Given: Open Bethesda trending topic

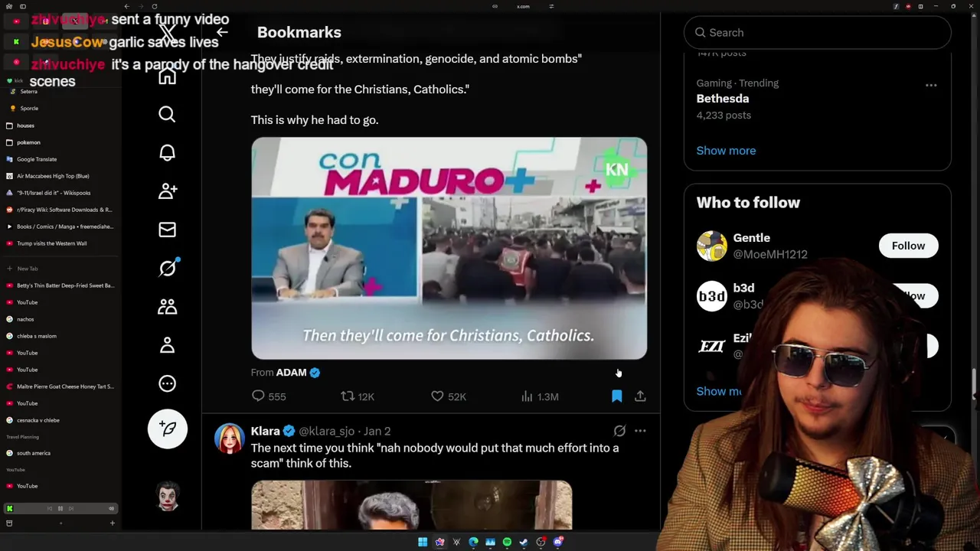Looking at the screenshot, I should coord(723,98).
